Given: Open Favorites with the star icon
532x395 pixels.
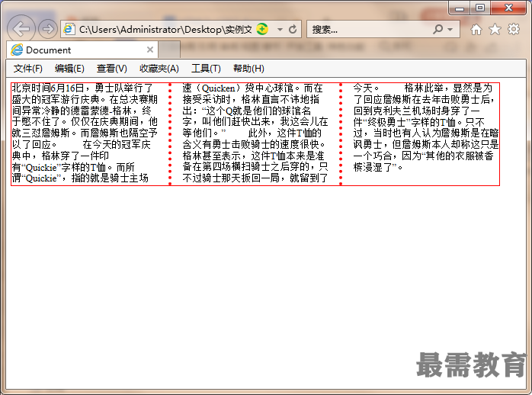Looking at the screenshot, I should click(x=495, y=30).
